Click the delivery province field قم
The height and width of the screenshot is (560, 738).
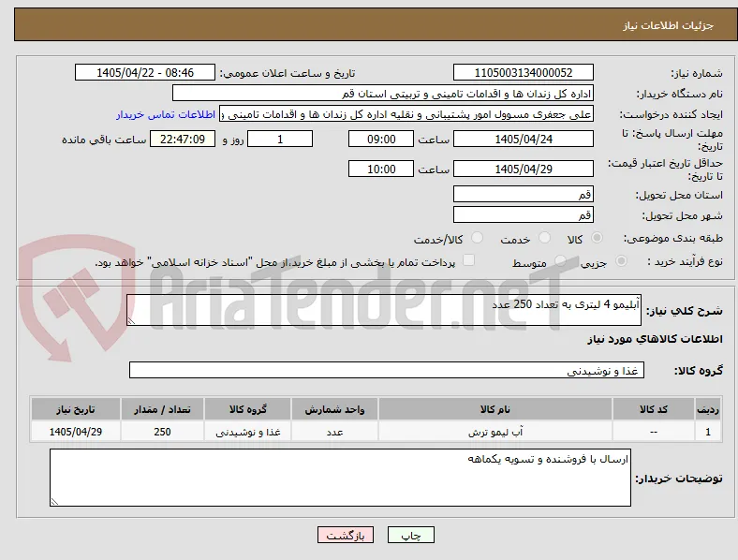pyautogui.click(x=523, y=194)
